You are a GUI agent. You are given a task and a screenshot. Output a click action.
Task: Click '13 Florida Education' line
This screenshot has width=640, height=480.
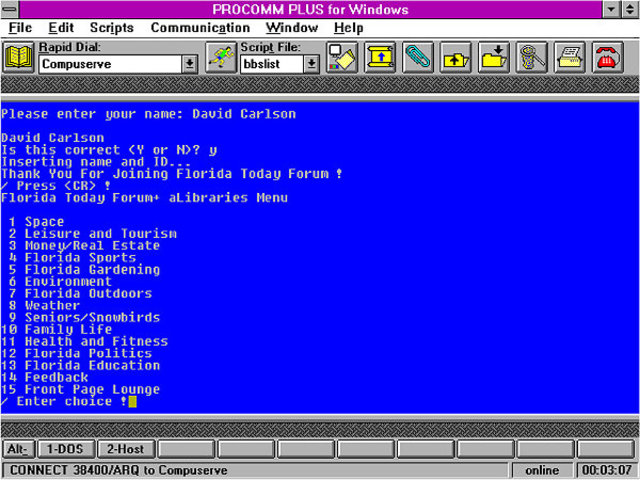pos(80,366)
